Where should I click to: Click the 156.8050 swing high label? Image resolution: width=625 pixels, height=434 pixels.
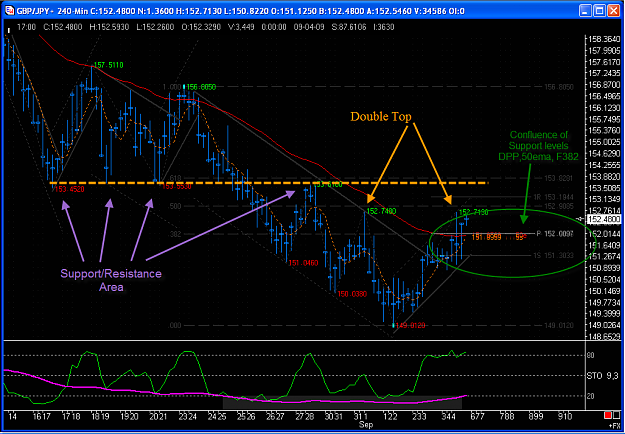coord(201,87)
